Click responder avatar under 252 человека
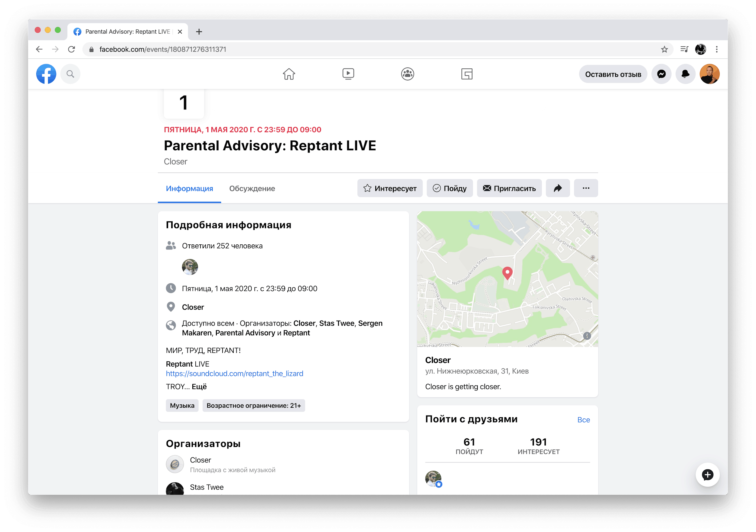756x532 pixels. tap(190, 267)
